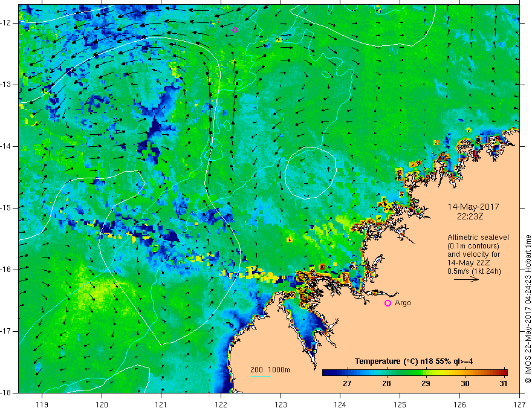Click the colorbar tick label '28'
This screenshot has height=411, width=532.
386,384
